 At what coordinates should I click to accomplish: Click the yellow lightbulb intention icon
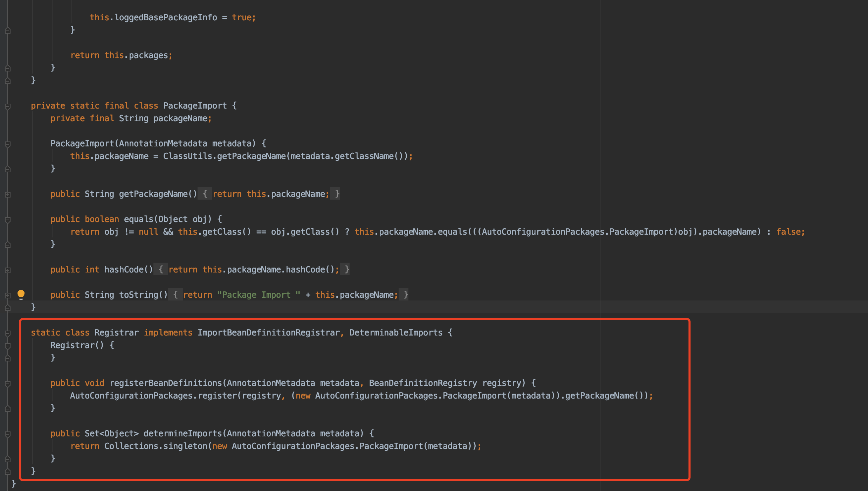[21, 295]
